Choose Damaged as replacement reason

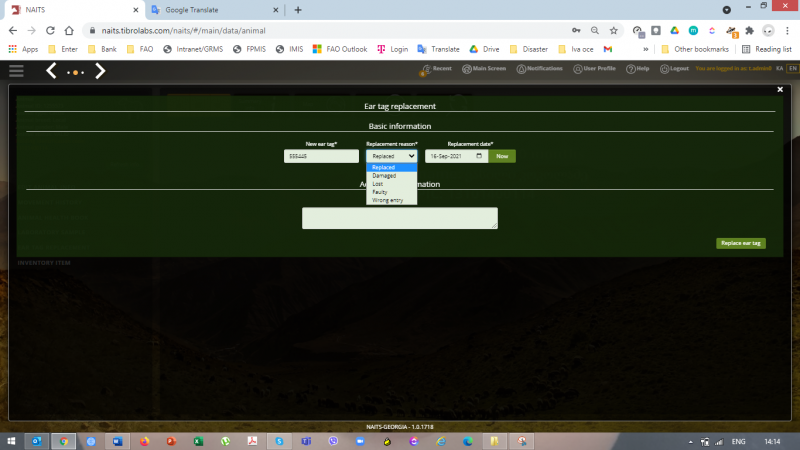pos(391,176)
